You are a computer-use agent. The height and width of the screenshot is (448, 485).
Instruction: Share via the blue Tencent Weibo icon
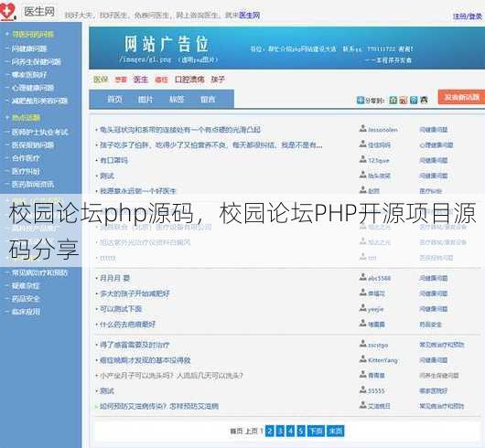(x=414, y=100)
